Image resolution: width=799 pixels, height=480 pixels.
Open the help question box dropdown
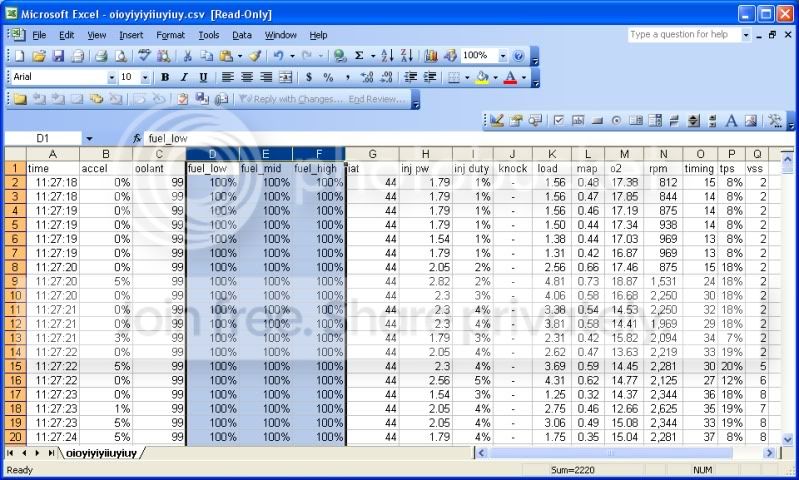[x=745, y=35]
